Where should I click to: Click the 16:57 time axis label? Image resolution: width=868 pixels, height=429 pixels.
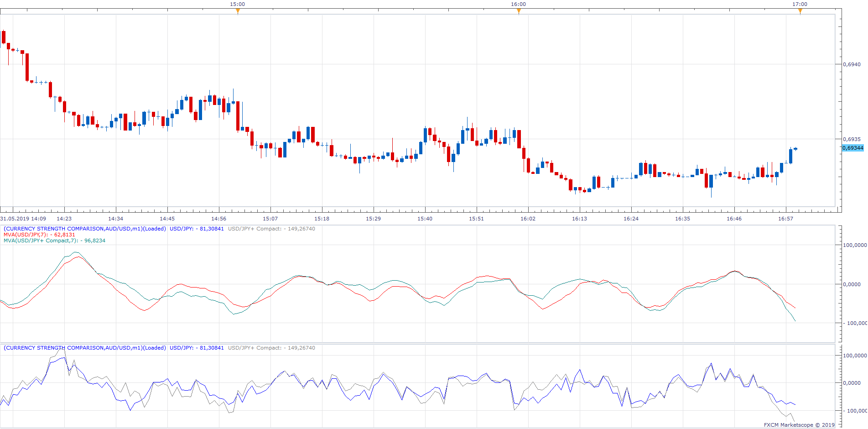[786, 219]
